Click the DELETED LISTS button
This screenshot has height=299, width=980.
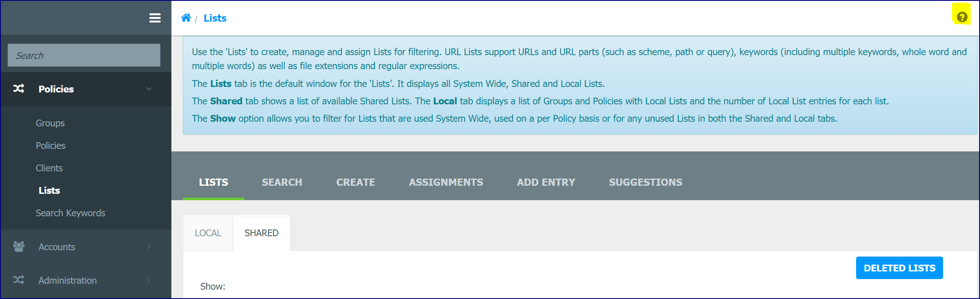899,268
